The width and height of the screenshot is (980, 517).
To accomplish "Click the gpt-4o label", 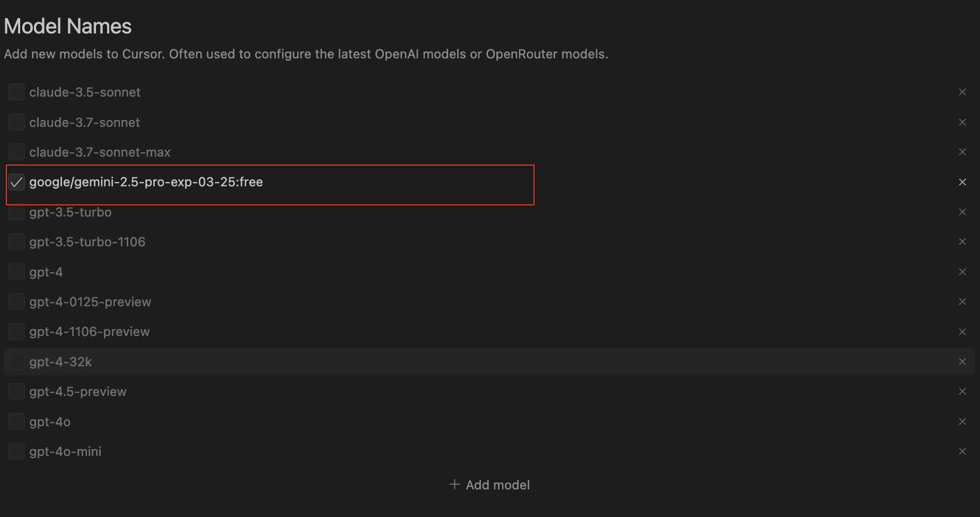I will [50, 422].
